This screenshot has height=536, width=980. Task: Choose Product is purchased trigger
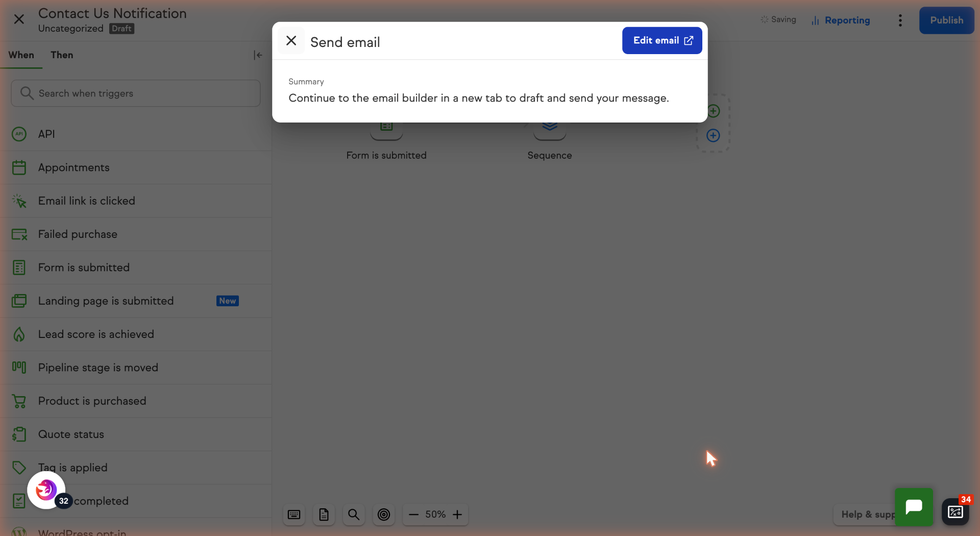click(x=136, y=401)
